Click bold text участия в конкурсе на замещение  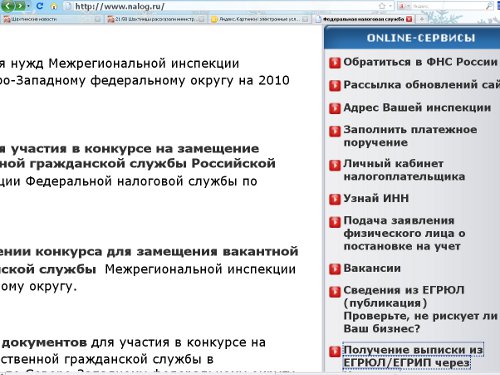[135, 149]
